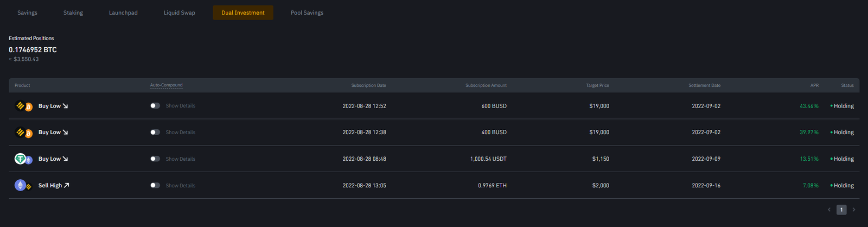Open the Liquid Swap tab
The image size is (868, 227).
click(180, 13)
